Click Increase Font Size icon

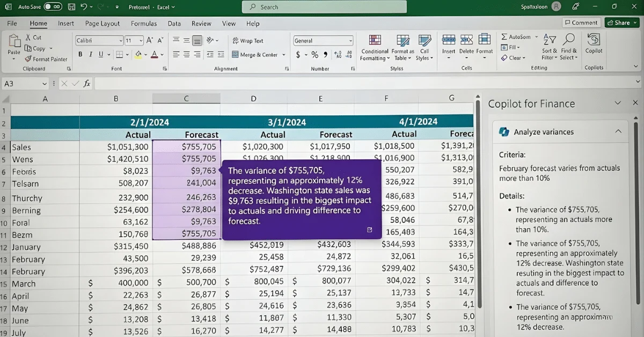(x=150, y=40)
